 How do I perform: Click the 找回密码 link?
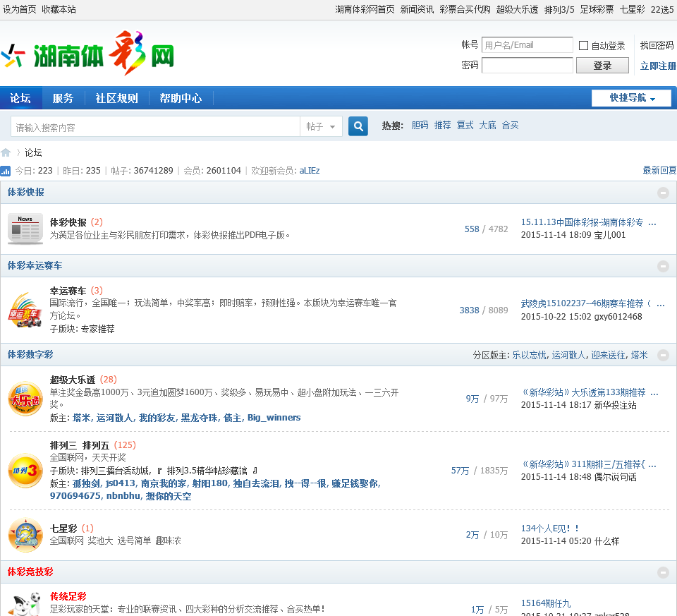[657, 45]
